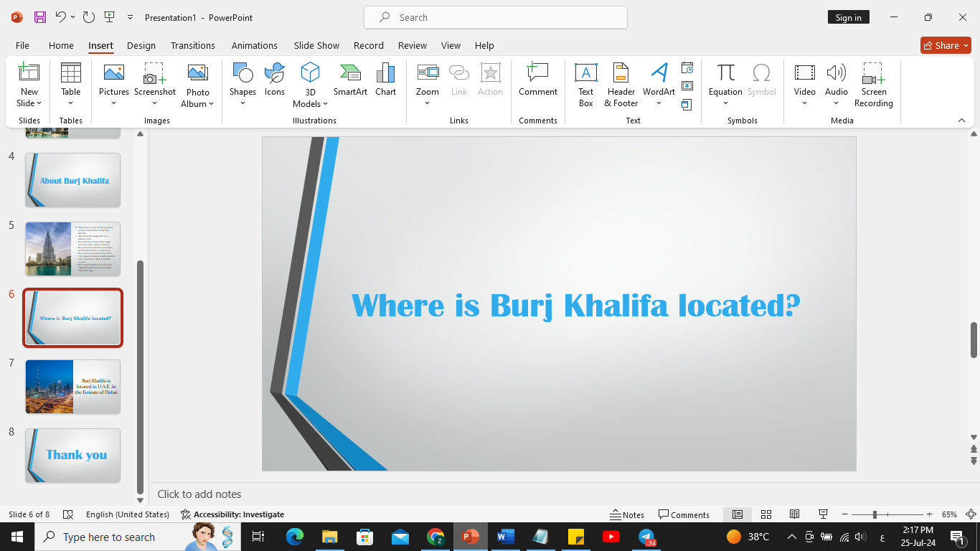Switch to Slide Sorter view
This screenshot has width=980, height=551.
click(765, 514)
